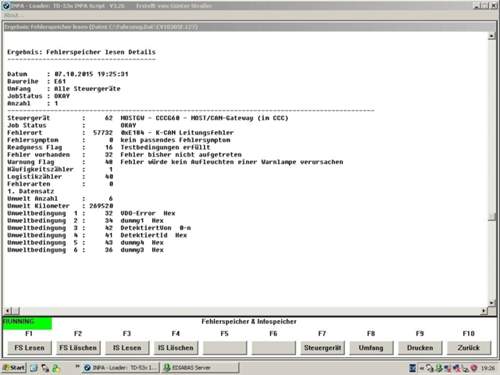Click the BMW INPA title bar icon
The height and width of the screenshot is (375, 500).
coord(6,6)
